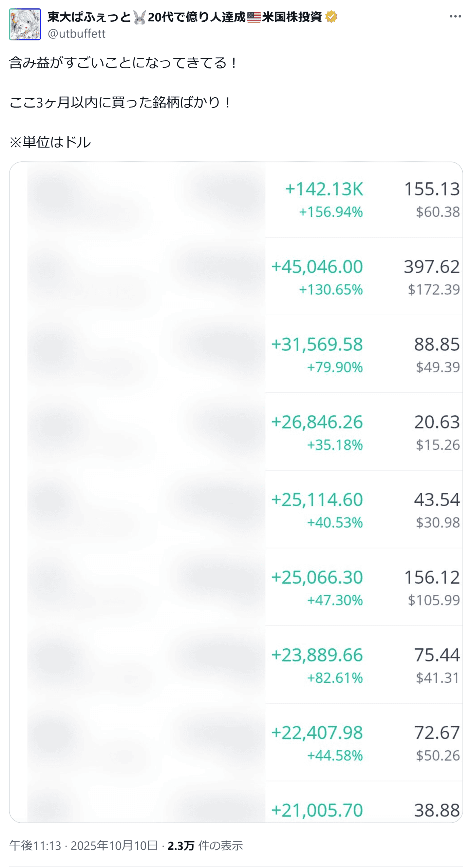Click the rabbit emoji in display name
This screenshot has height=868, width=470.
point(139,17)
